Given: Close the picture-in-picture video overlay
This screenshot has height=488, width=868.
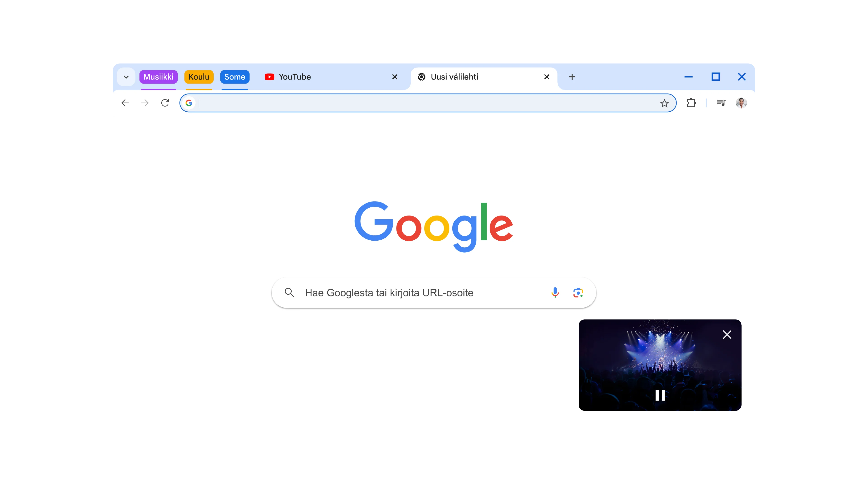Looking at the screenshot, I should pos(727,334).
